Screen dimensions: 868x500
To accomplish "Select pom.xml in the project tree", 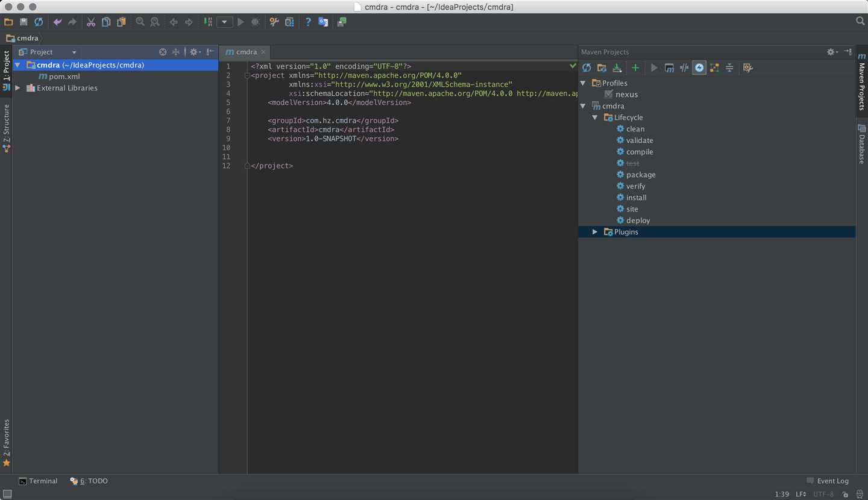I will pos(59,77).
